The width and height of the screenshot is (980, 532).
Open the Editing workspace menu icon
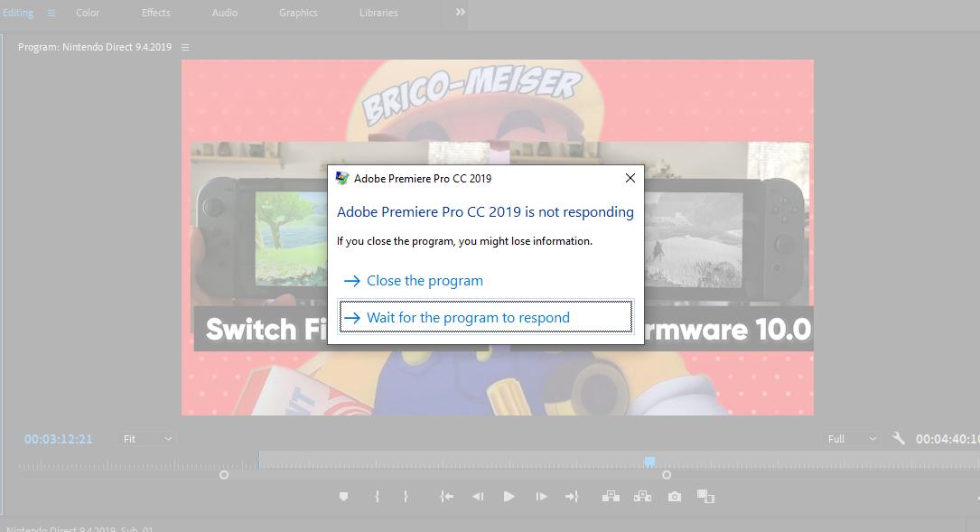(51, 14)
